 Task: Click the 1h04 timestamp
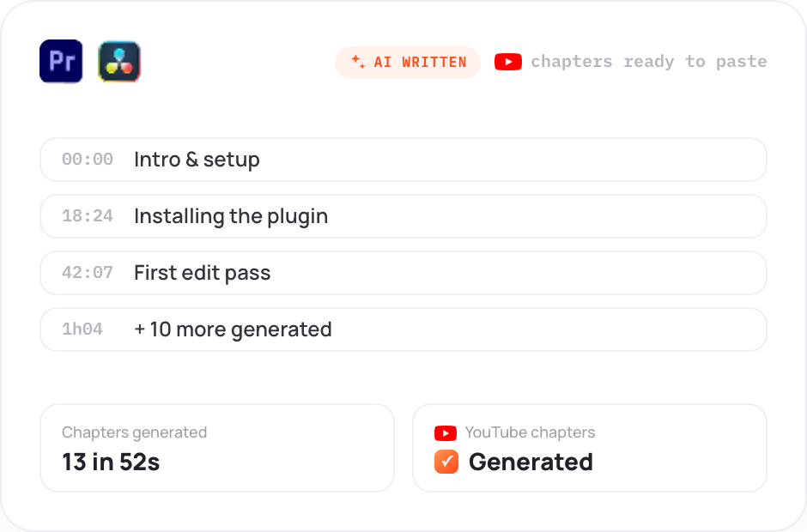[x=82, y=329]
